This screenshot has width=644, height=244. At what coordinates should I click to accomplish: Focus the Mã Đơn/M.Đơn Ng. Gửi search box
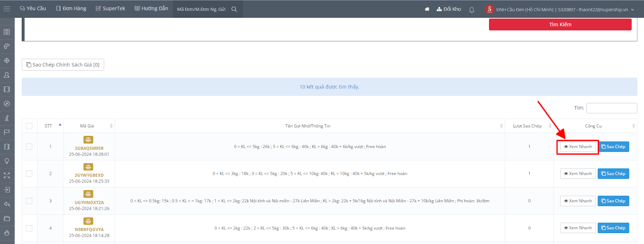click(x=202, y=9)
